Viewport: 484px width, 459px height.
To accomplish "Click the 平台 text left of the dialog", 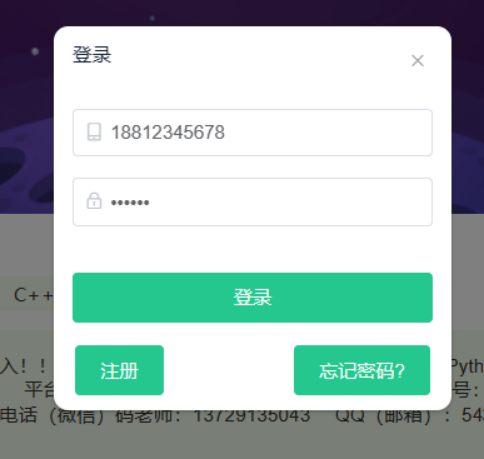I will click(39, 389).
